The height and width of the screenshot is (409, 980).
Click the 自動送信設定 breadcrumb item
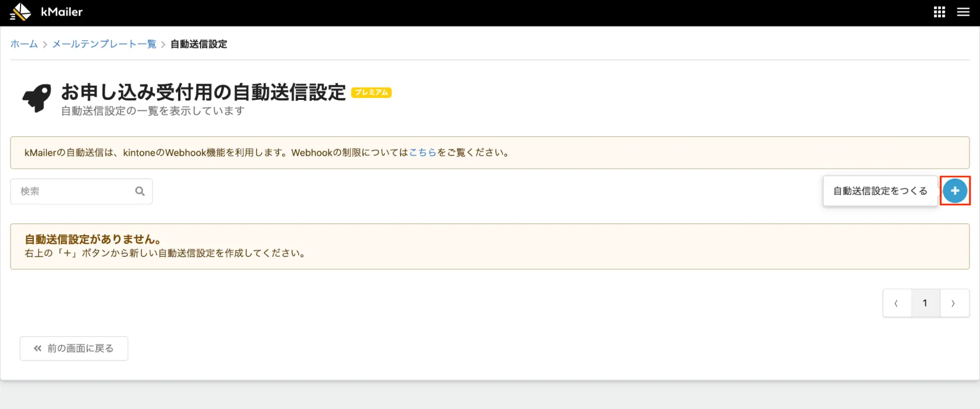click(199, 44)
